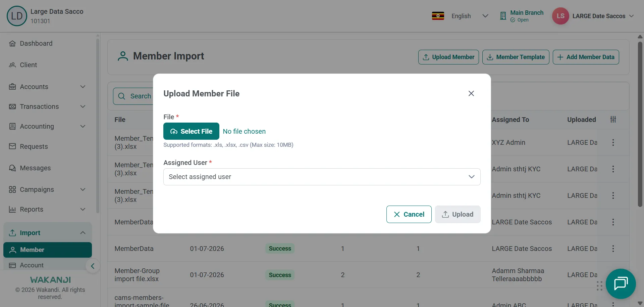This screenshot has height=307, width=644.
Task: Click the Campaigns grid icon
Action: click(12, 189)
